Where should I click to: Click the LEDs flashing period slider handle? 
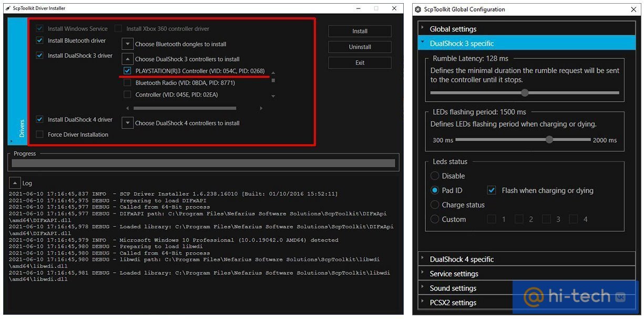[549, 140]
